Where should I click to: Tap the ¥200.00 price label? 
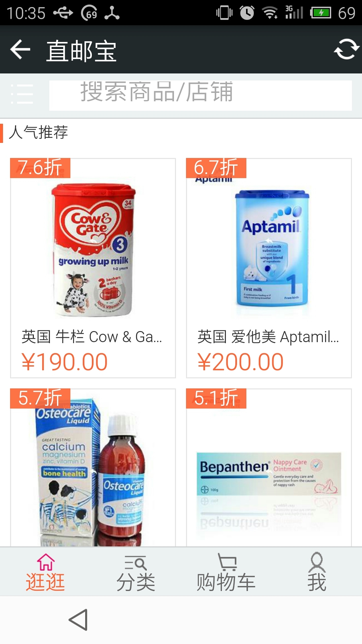coord(240,362)
